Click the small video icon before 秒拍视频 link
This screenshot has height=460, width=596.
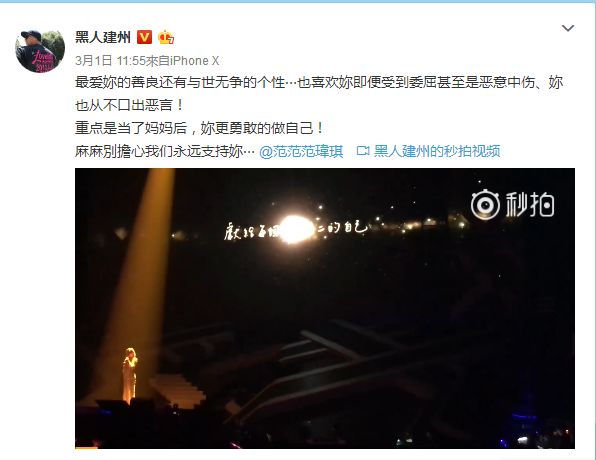point(363,151)
